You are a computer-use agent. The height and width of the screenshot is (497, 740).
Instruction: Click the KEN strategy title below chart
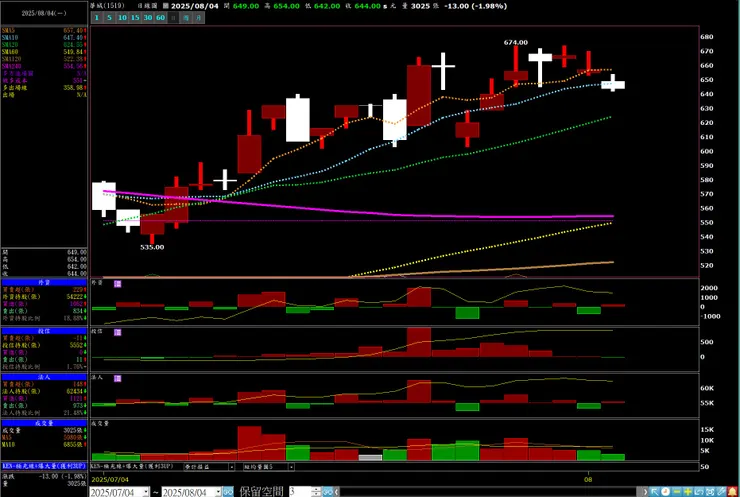click(x=132, y=466)
